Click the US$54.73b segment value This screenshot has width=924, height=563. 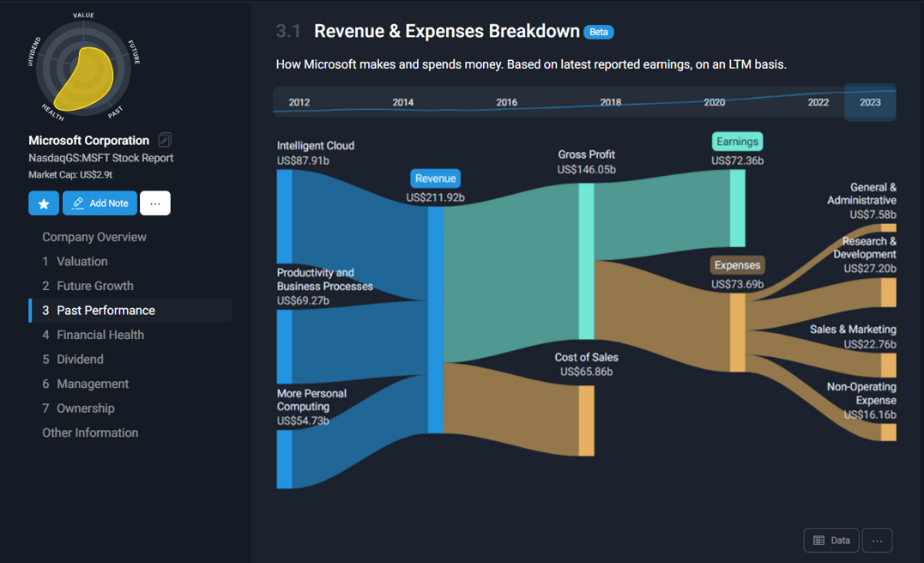tap(303, 421)
